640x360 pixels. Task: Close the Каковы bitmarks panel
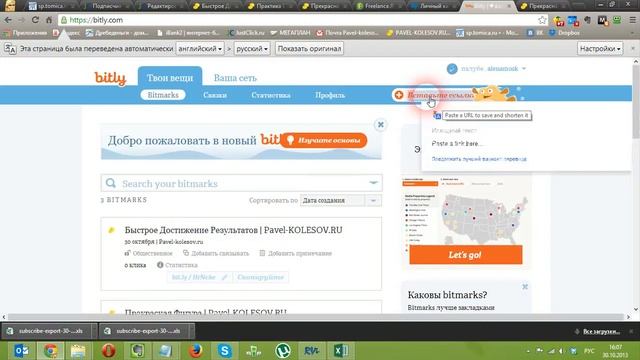525,287
